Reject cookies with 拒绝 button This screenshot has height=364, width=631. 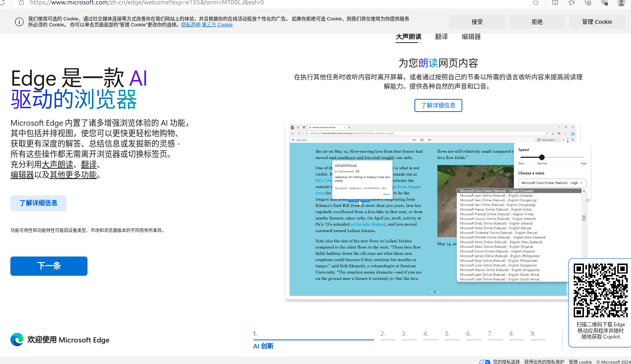[537, 22]
